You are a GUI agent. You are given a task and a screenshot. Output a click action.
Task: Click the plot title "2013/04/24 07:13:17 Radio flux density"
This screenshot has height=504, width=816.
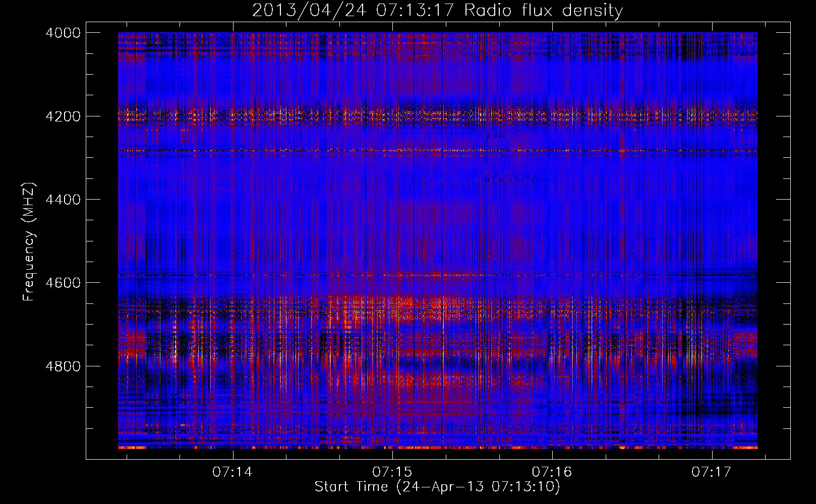click(x=437, y=10)
